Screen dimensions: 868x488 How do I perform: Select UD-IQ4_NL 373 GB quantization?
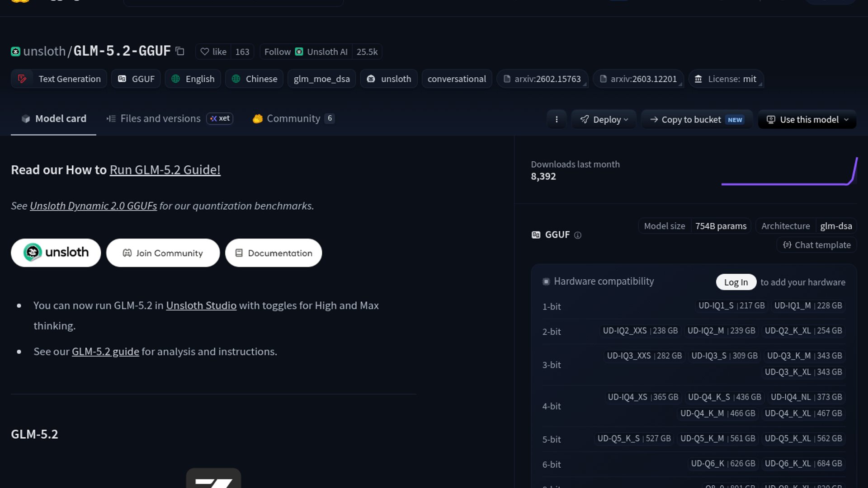[x=806, y=397]
